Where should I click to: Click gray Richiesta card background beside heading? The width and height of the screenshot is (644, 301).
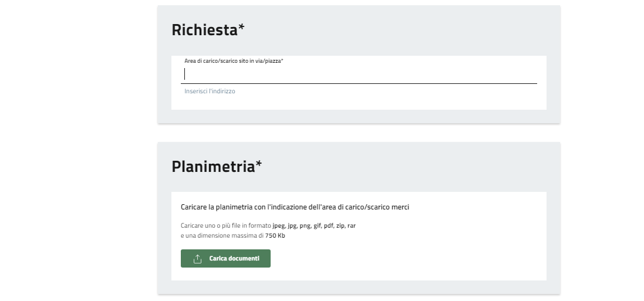(x=399, y=31)
